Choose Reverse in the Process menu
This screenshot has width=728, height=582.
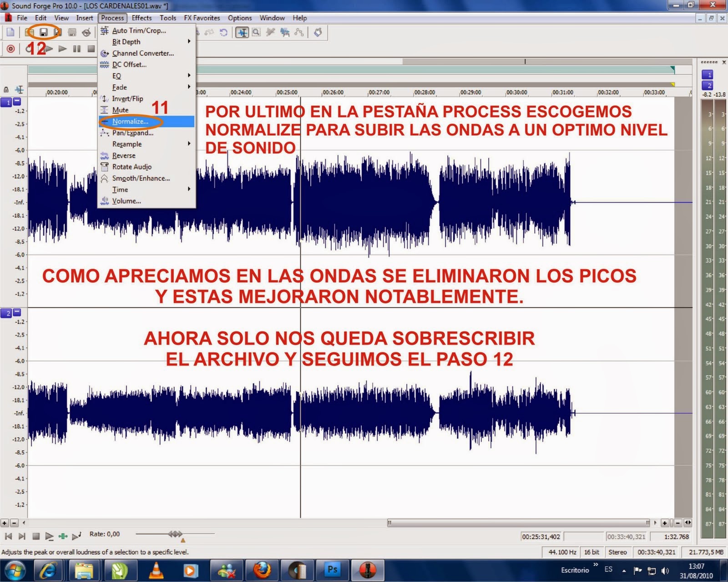tap(147, 156)
